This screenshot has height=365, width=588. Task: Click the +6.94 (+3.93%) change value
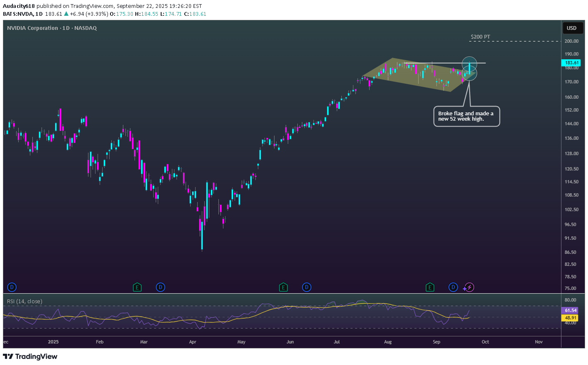89,14
